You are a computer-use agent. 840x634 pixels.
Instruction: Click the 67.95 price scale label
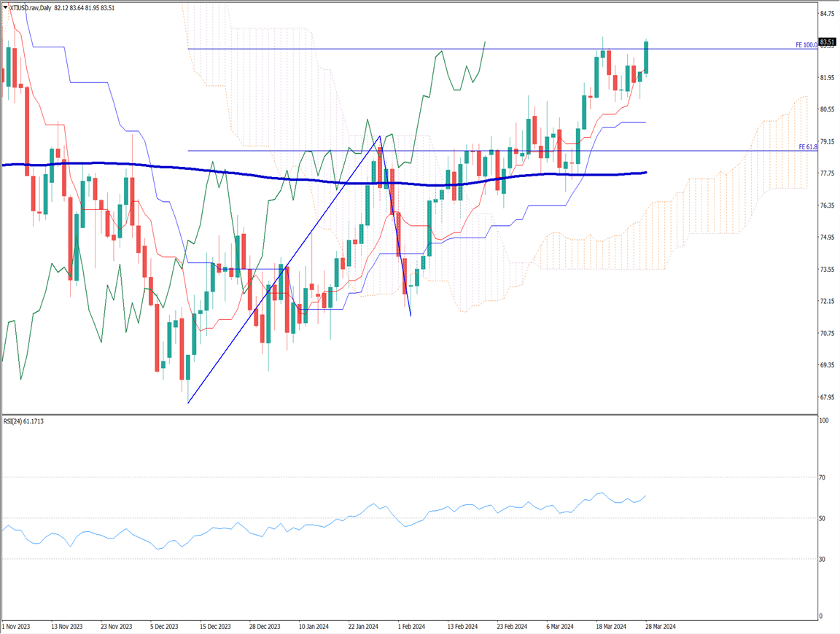827,397
